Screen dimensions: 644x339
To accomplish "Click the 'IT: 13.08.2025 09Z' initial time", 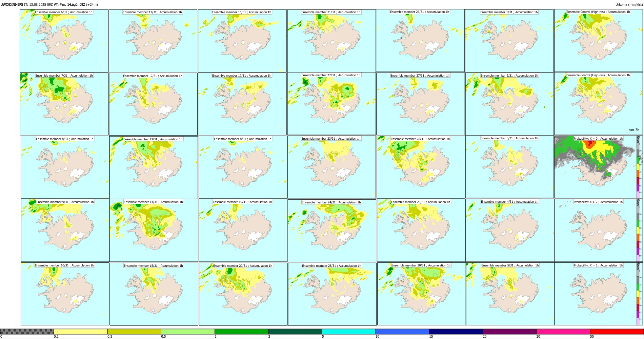I will coord(38,5).
